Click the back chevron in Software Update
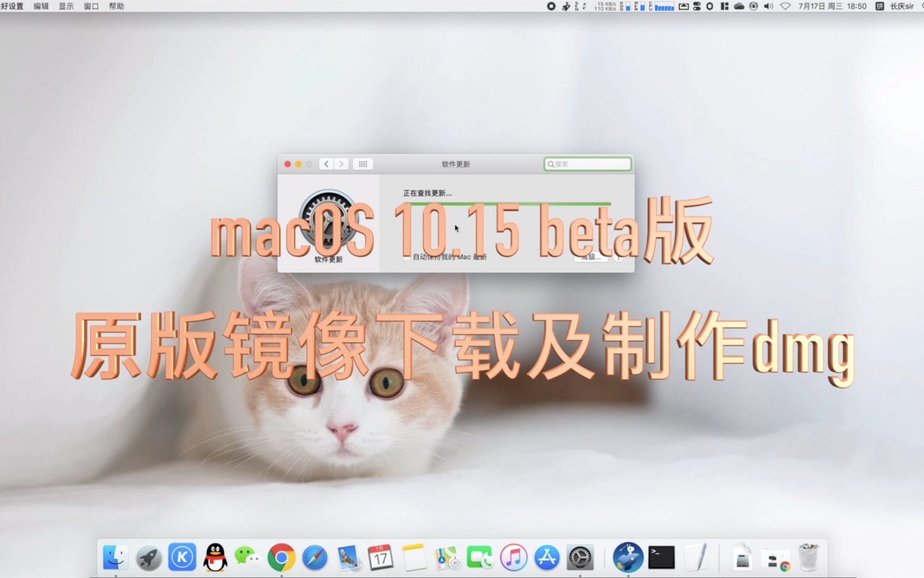 [326, 164]
